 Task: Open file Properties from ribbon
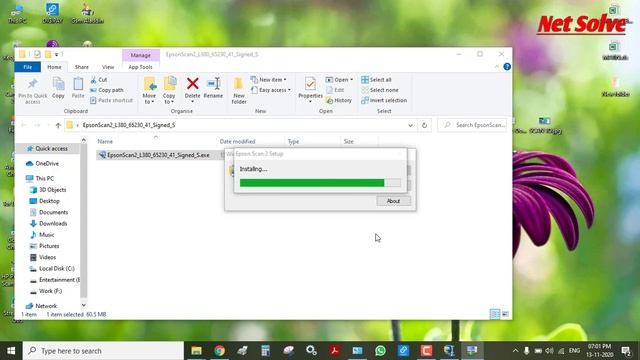tap(310, 90)
